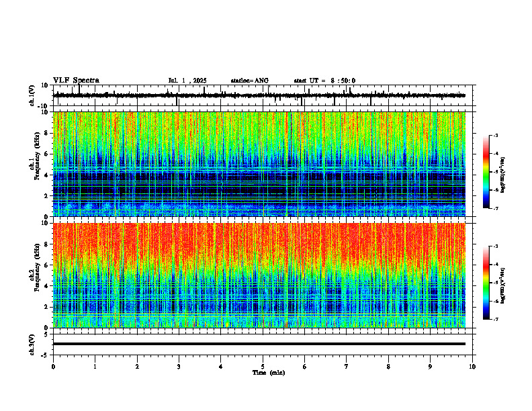Click the "ch.3(V)" axis label
This screenshot has height=411, width=532.
pos(32,345)
